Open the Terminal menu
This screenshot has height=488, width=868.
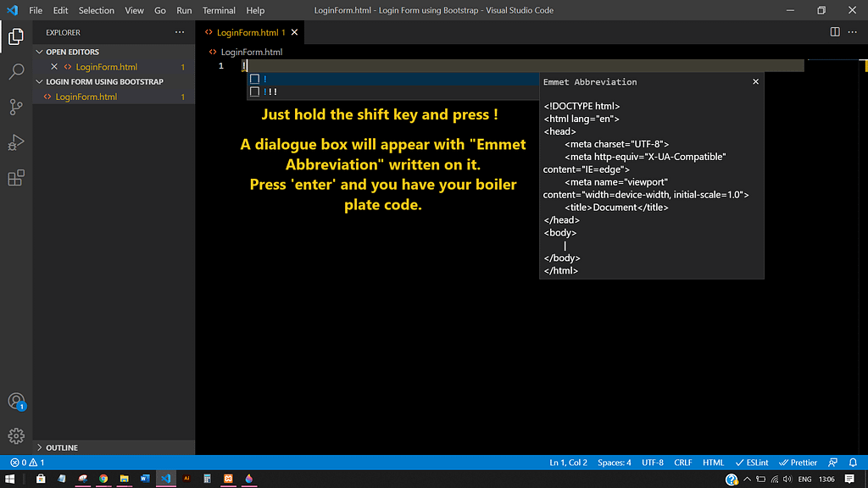point(219,10)
